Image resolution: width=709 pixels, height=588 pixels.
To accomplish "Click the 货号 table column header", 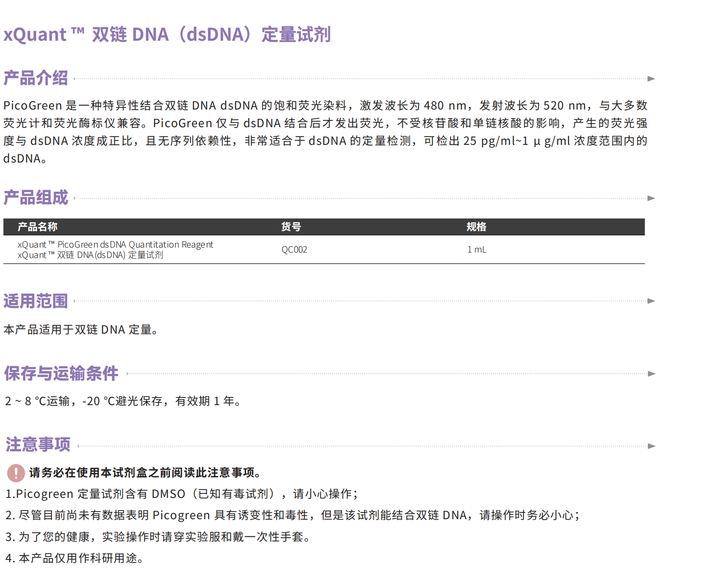I will coord(291,227).
